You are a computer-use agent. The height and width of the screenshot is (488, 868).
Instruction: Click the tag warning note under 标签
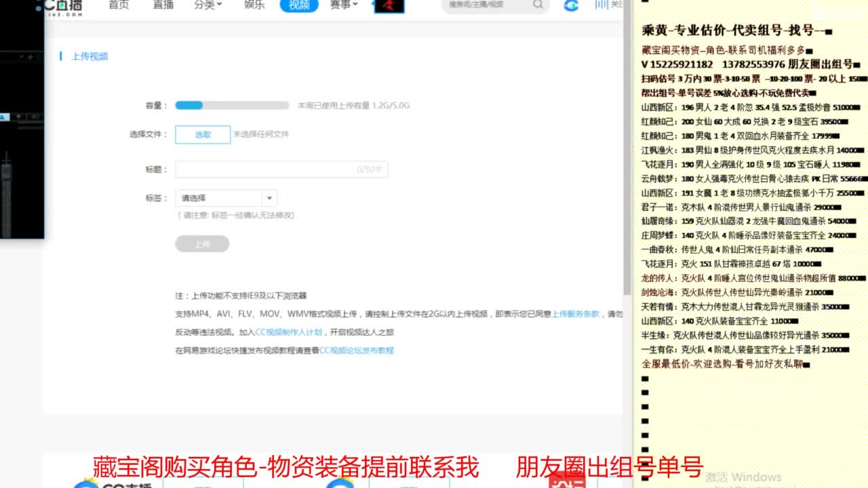click(x=235, y=215)
